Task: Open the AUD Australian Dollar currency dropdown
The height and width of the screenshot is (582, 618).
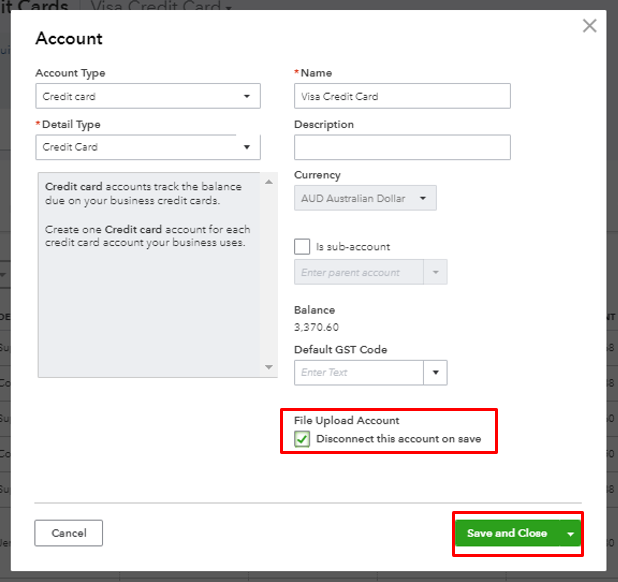Action: [x=365, y=198]
